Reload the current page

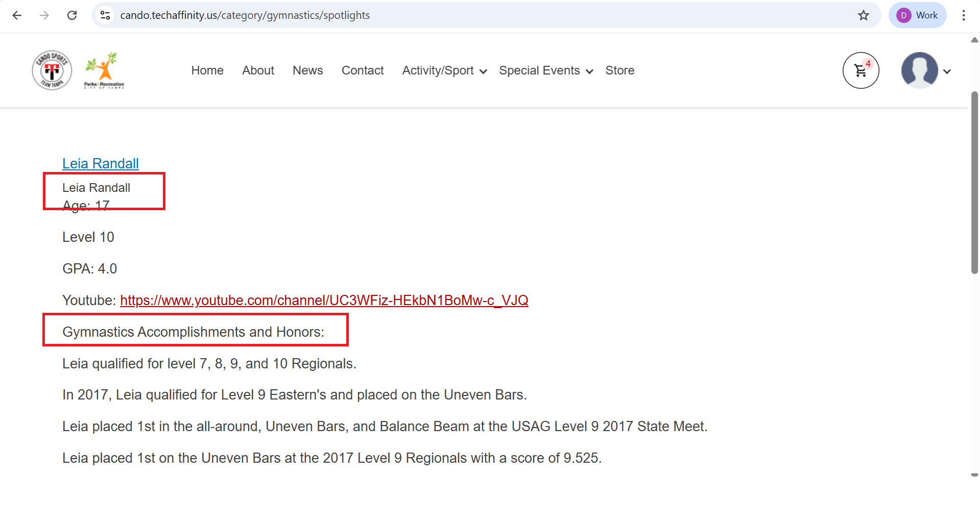pyautogui.click(x=72, y=15)
